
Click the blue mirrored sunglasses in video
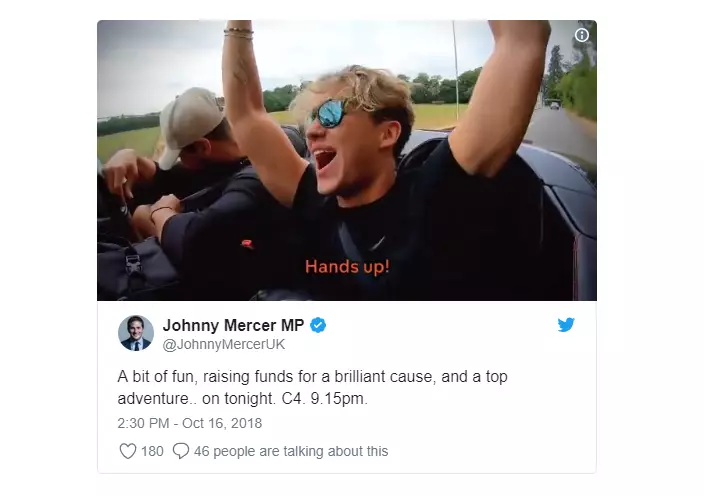tap(329, 113)
